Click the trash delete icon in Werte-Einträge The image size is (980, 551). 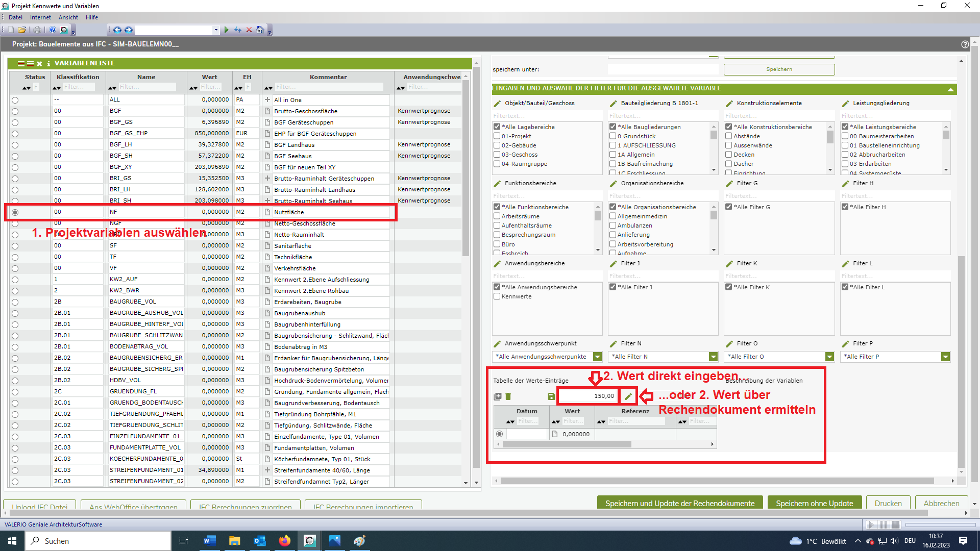click(508, 396)
